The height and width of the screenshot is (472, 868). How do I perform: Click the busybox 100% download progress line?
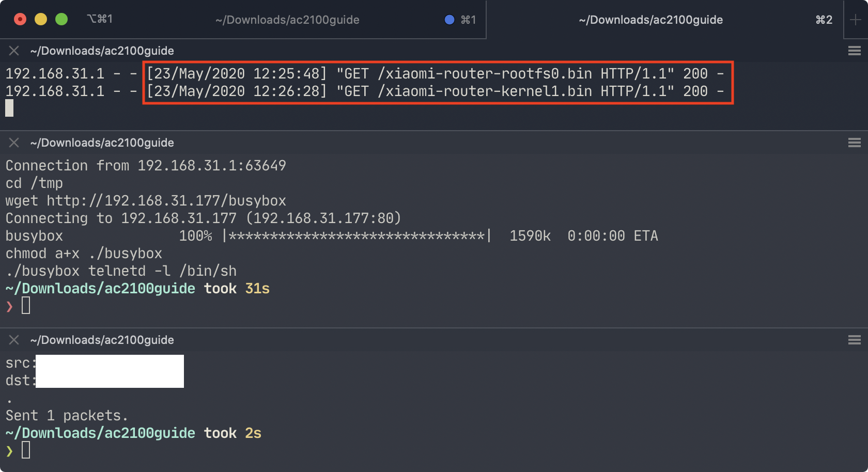click(x=332, y=236)
